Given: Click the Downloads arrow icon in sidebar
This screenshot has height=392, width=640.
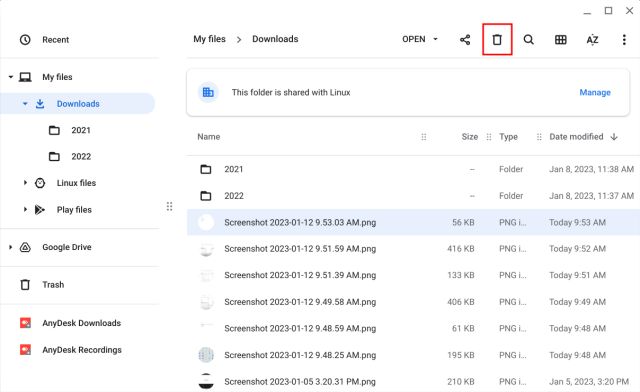Looking at the screenshot, I should tap(40, 104).
